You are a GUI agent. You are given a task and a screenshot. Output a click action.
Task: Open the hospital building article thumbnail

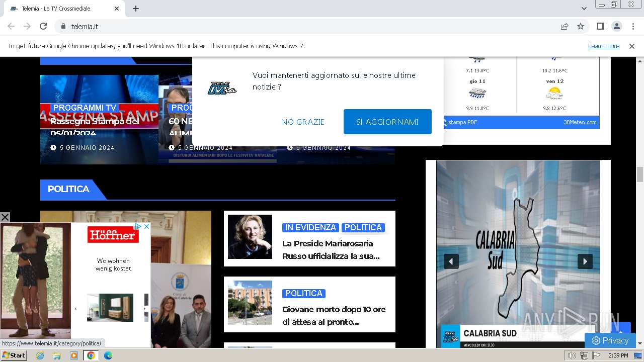coord(250,303)
